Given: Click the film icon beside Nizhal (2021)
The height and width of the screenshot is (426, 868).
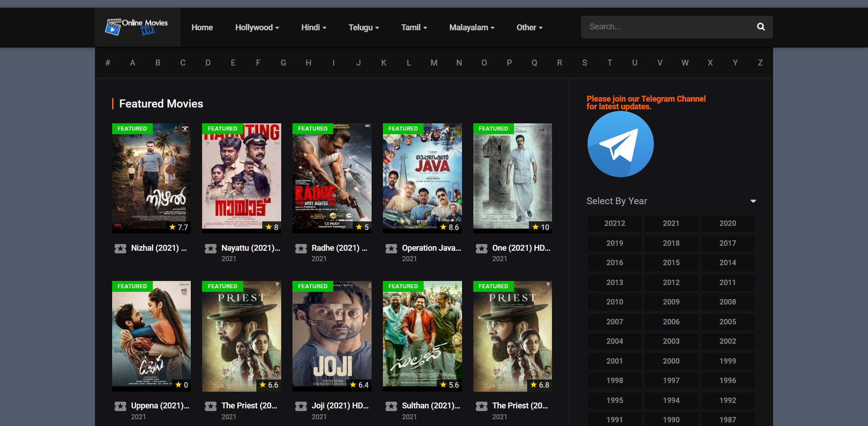Looking at the screenshot, I should (120, 248).
